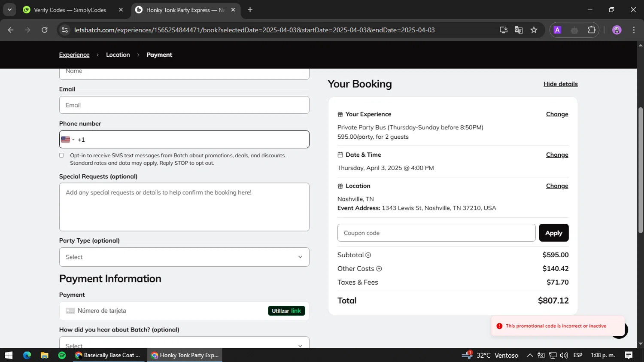Change the Date & Time
644x362 pixels.
tap(557, 155)
